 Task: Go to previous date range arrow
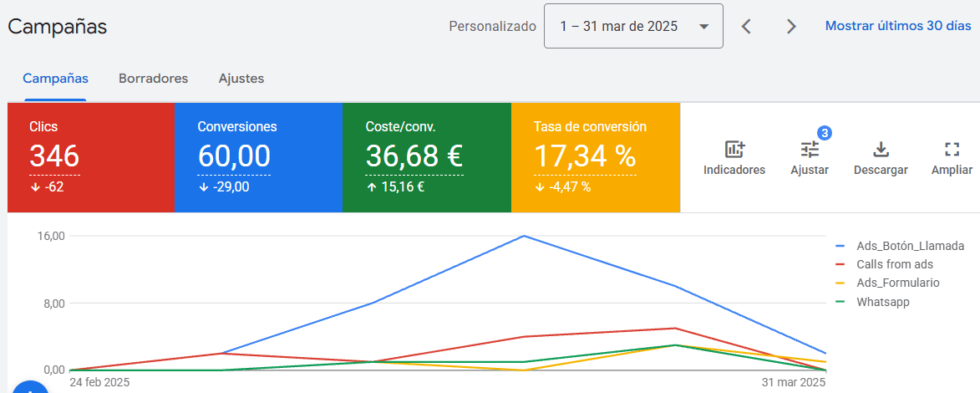[x=747, y=27]
